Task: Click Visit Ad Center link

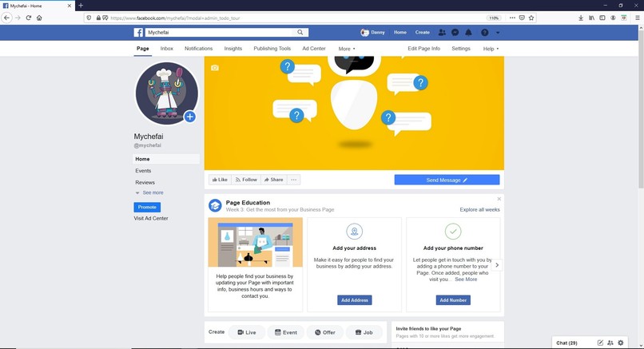Action: 151,219
